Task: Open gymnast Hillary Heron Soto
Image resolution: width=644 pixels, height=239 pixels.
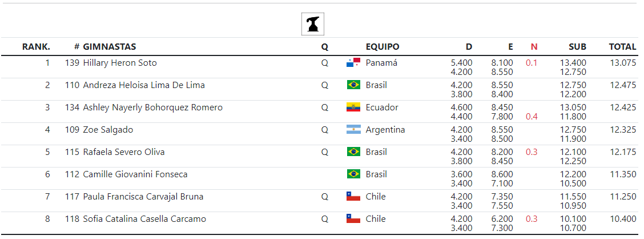Action: click(x=120, y=63)
